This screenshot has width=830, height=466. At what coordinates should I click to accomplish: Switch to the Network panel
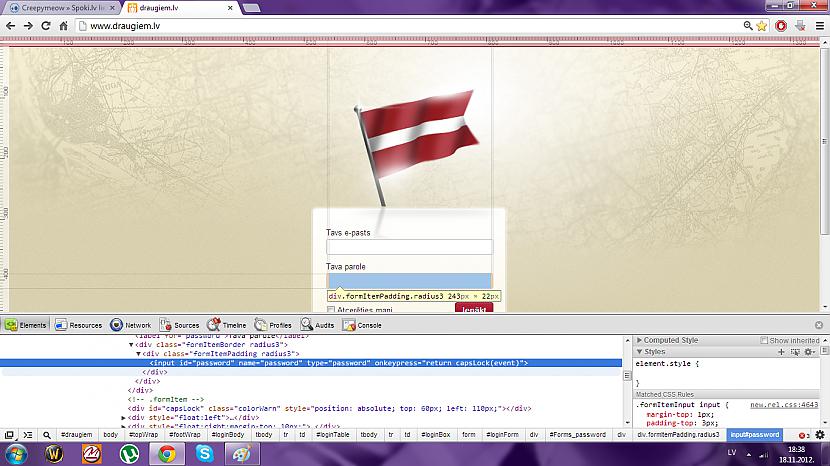131,325
